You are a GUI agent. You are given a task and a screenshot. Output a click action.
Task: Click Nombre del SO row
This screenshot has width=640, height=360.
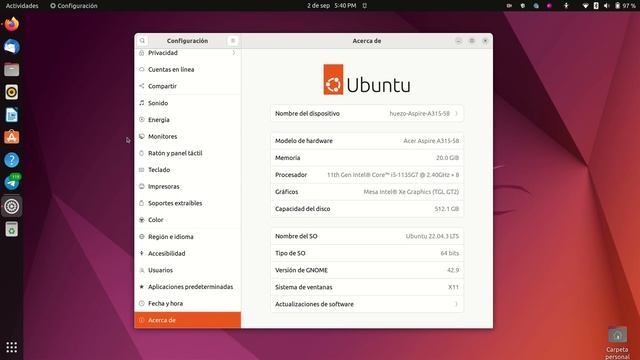[x=367, y=236]
